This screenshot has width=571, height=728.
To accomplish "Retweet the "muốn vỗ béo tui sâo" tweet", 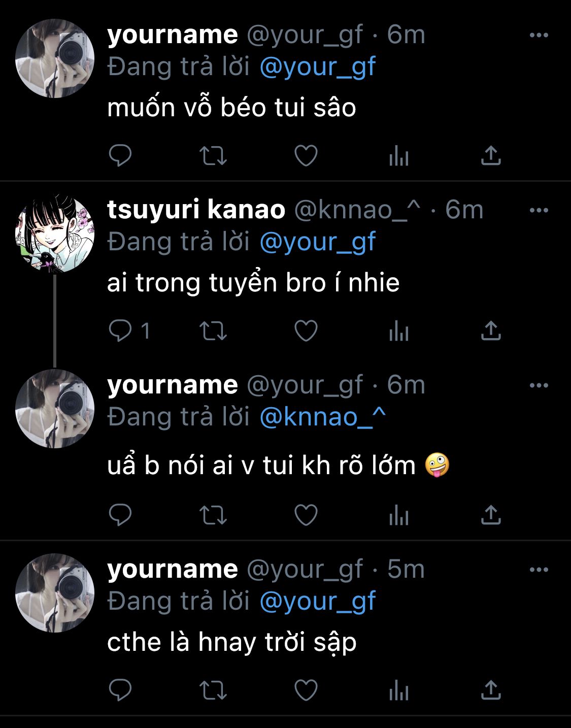I will [213, 156].
